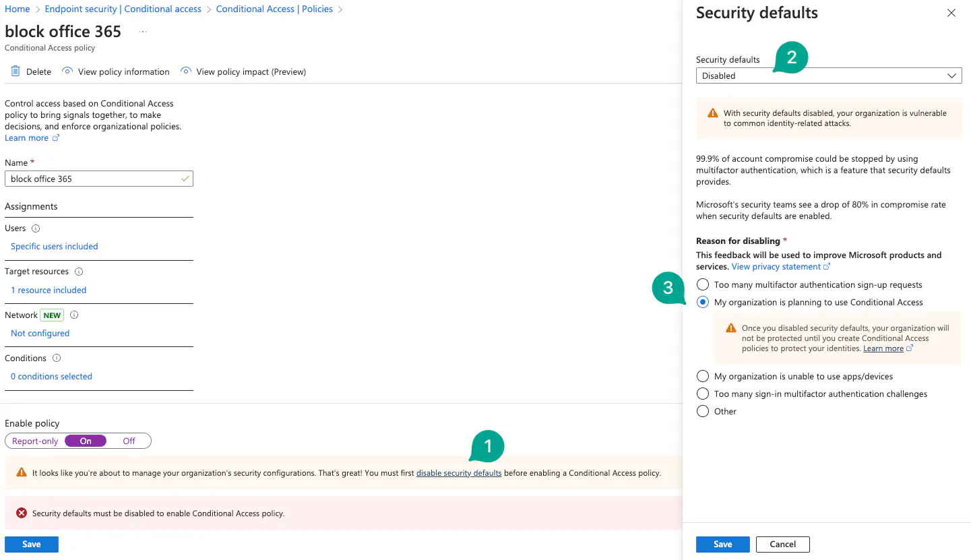Open the Security defaults dropdown
Viewport: 971px width, 560px height.
(829, 75)
